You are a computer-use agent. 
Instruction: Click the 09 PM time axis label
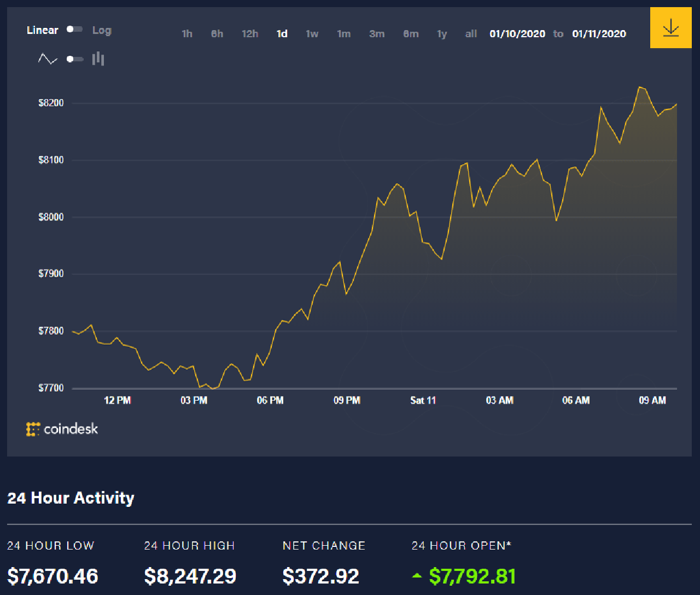[347, 400]
